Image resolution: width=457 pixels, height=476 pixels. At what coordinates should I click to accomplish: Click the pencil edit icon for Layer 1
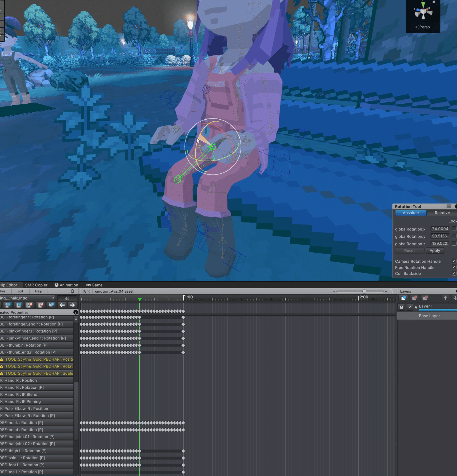(410, 307)
